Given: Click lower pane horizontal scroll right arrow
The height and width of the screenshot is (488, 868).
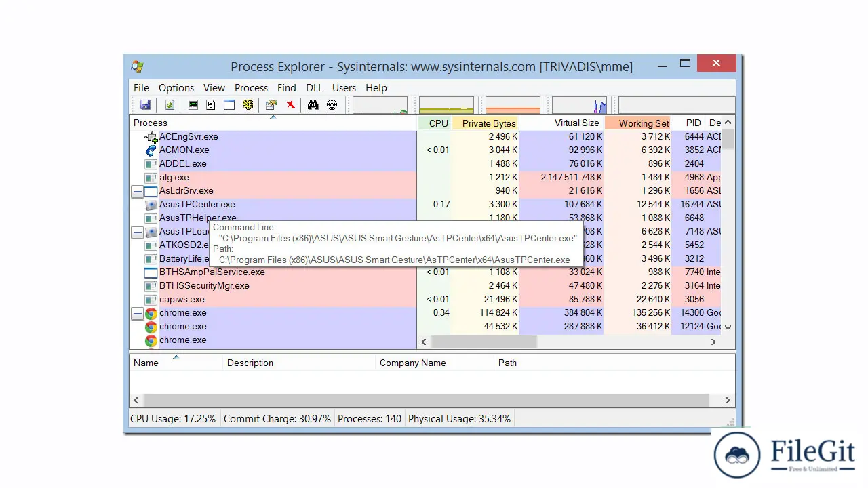Looking at the screenshot, I should pyautogui.click(x=728, y=400).
